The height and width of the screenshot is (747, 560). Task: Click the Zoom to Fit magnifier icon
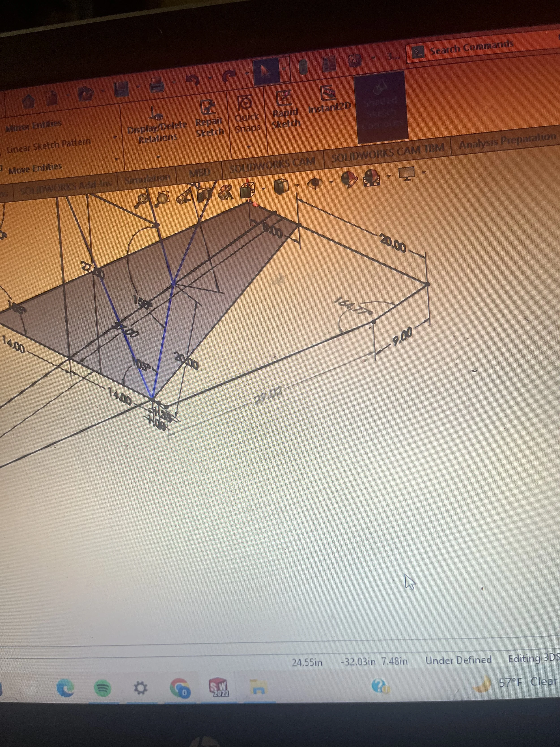pos(142,200)
